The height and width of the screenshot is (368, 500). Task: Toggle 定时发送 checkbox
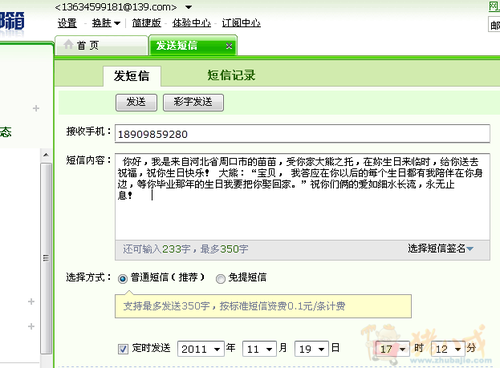click(123, 349)
